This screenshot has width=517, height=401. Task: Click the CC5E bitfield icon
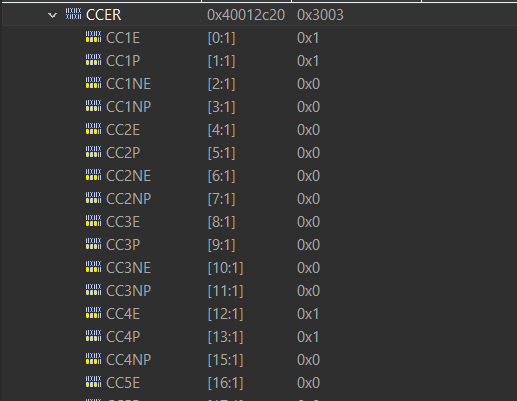tap(93, 382)
